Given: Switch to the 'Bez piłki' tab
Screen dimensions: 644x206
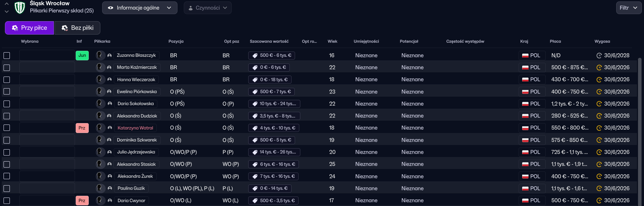Looking at the screenshot, I should pyautogui.click(x=77, y=28).
